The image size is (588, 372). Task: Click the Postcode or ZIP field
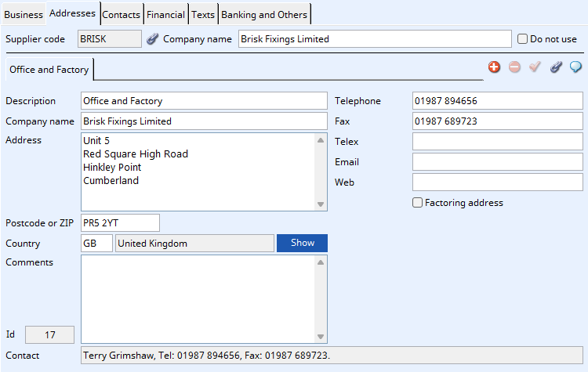[x=120, y=223]
